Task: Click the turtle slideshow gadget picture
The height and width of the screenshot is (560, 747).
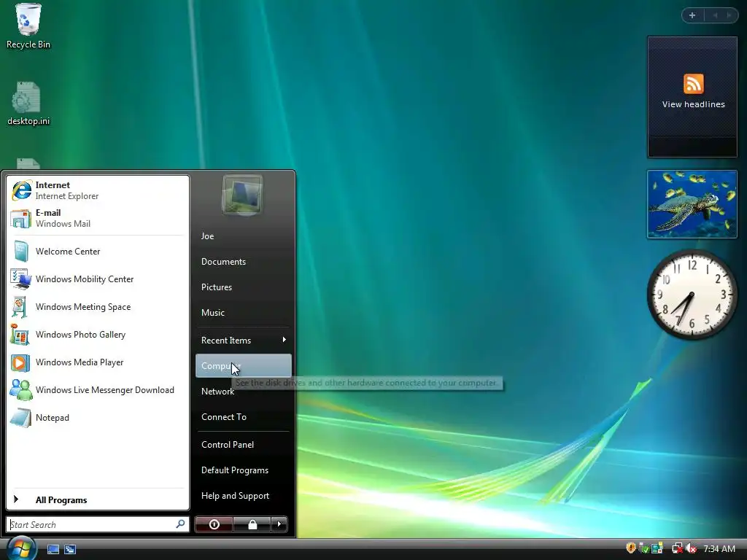Action: click(x=692, y=204)
